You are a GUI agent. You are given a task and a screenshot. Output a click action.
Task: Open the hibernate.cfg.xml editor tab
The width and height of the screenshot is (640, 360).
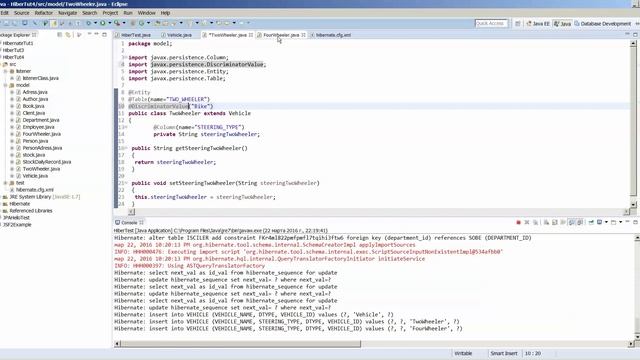click(x=331, y=35)
